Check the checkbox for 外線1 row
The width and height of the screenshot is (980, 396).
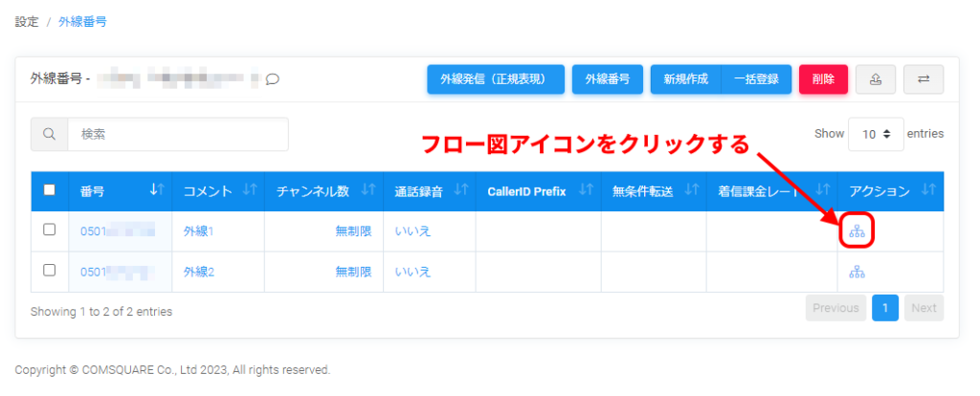point(50,231)
